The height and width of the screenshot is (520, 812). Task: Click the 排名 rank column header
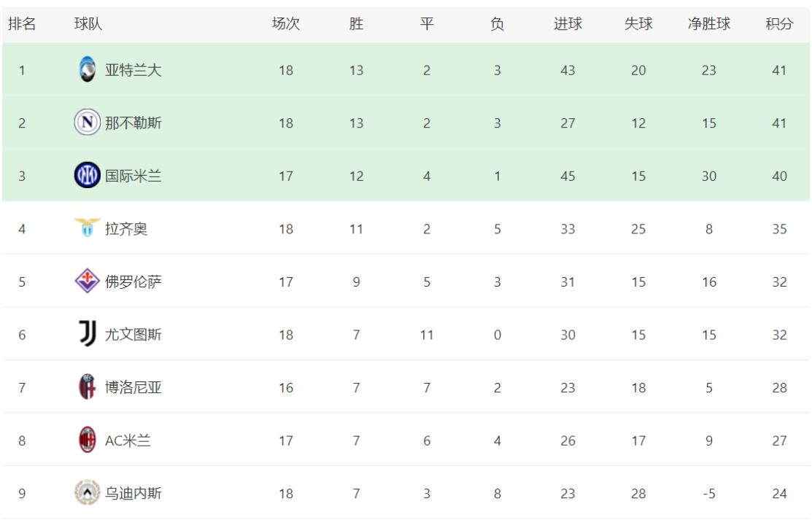(22, 24)
